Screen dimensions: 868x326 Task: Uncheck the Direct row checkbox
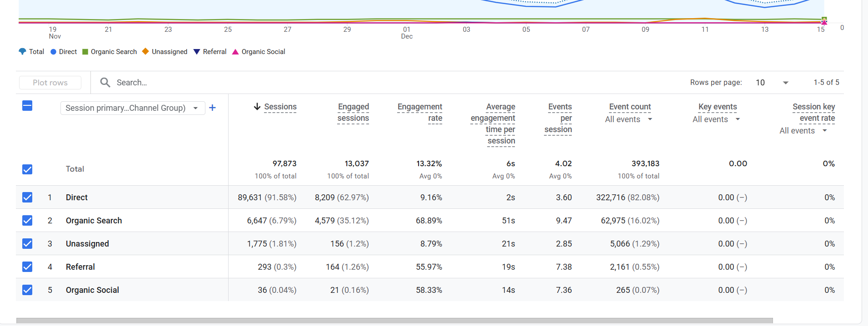[x=27, y=197]
